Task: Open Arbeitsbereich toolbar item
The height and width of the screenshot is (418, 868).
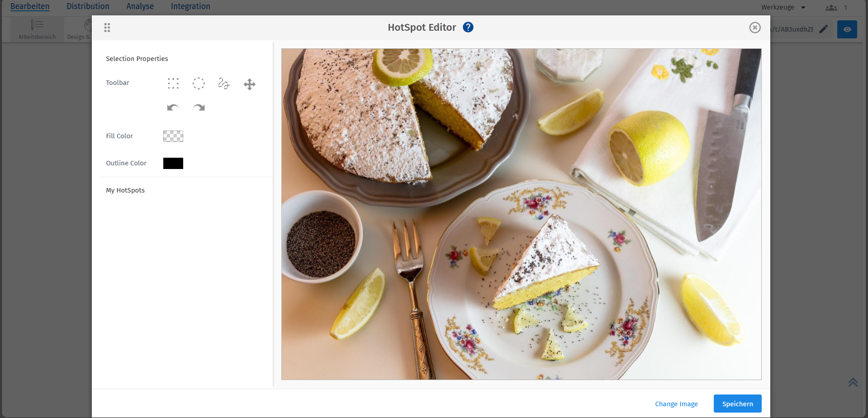Action: 37,30
